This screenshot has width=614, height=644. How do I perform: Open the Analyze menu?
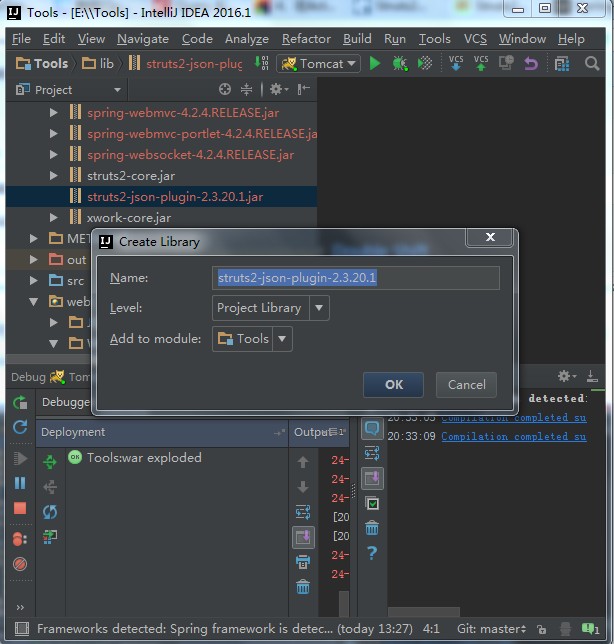(x=246, y=39)
